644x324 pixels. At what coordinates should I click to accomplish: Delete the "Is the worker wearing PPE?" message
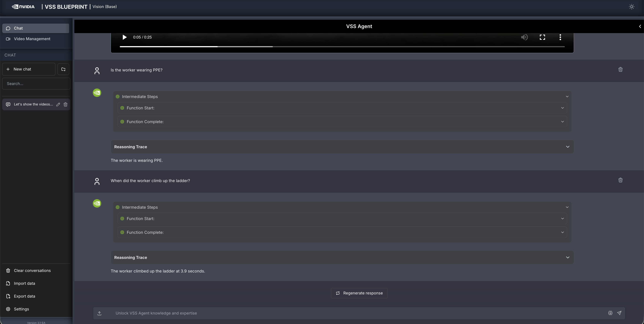pyautogui.click(x=620, y=70)
